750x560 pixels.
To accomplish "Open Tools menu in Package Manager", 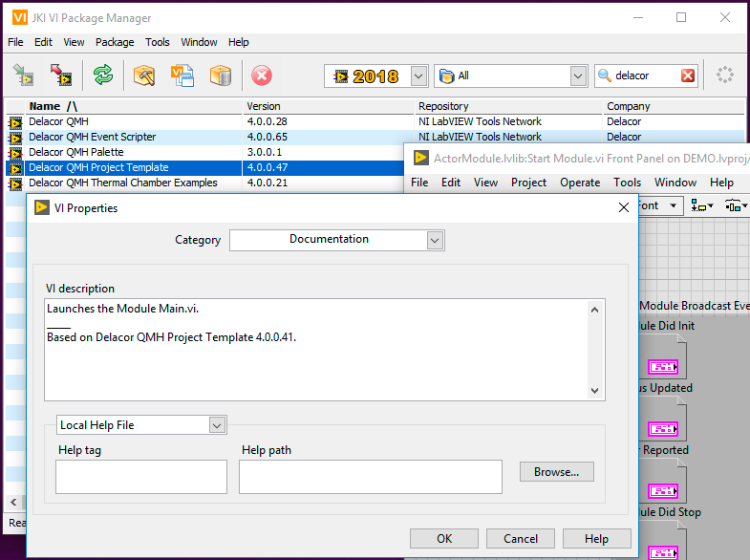I will pyautogui.click(x=158, y=42).
